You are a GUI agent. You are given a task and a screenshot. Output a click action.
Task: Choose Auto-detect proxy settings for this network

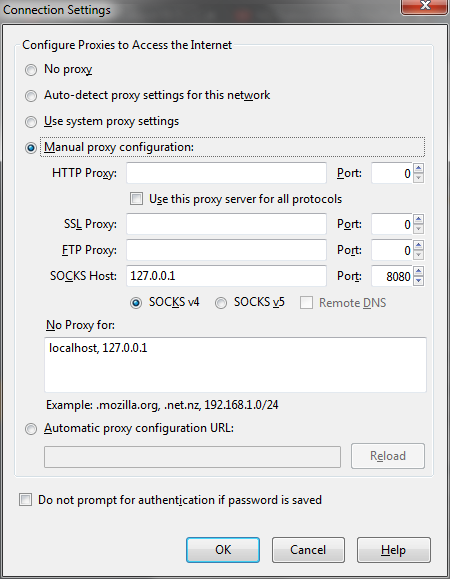pos(31,96)
